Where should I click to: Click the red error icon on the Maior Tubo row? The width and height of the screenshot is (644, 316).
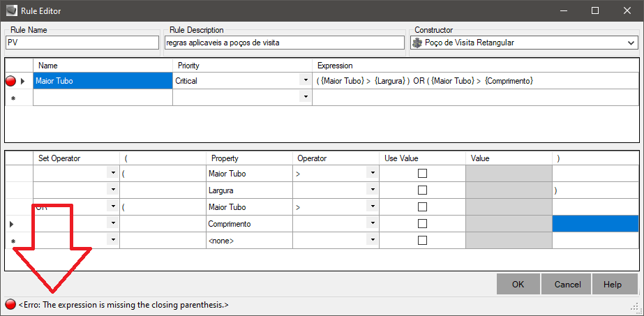point(10,81)
